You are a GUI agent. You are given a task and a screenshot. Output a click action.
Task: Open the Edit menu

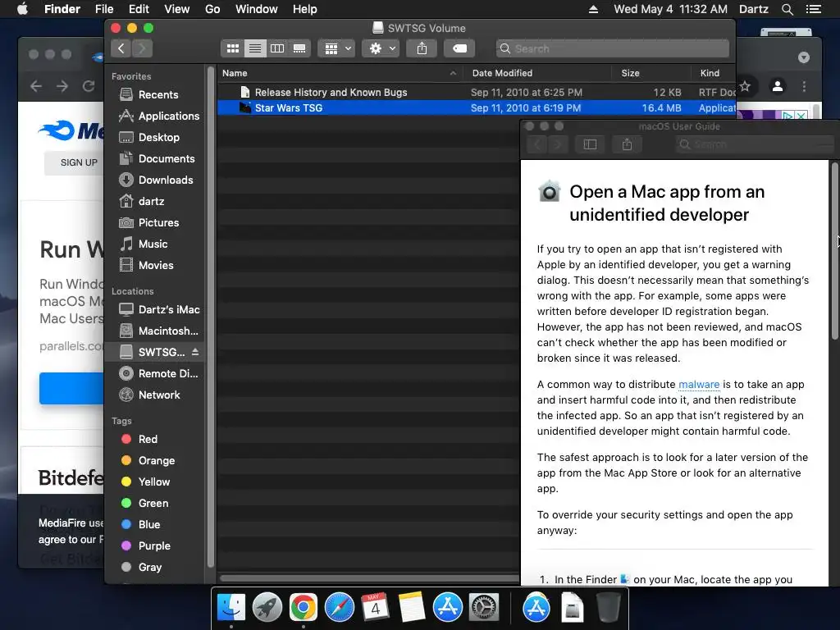click(x=139, y=9)
